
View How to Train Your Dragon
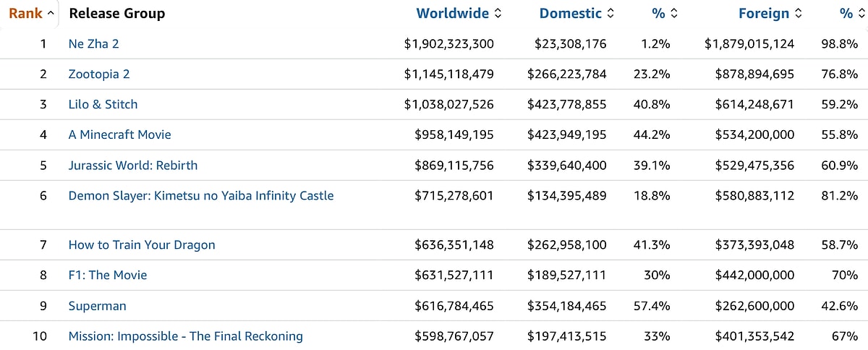(x=142, y=245)
